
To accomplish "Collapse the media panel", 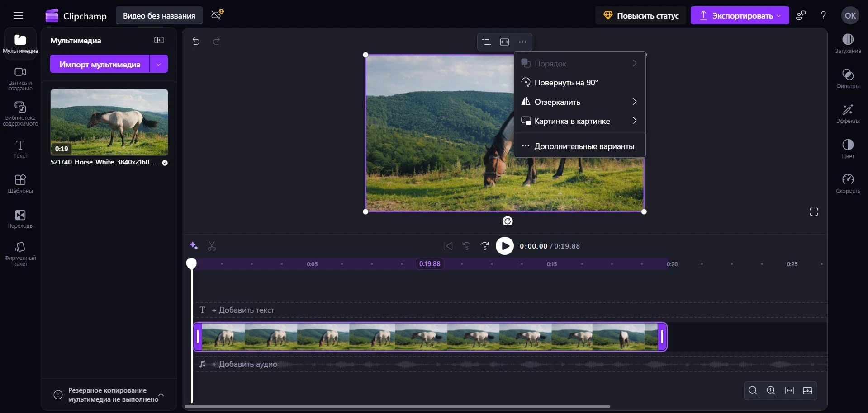I will (159, 40).
